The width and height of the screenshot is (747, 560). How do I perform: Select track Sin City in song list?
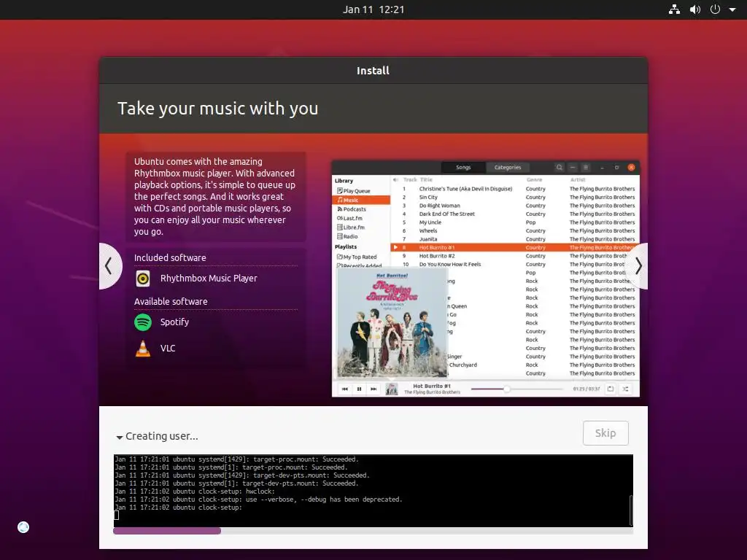[x=427, y=197]
